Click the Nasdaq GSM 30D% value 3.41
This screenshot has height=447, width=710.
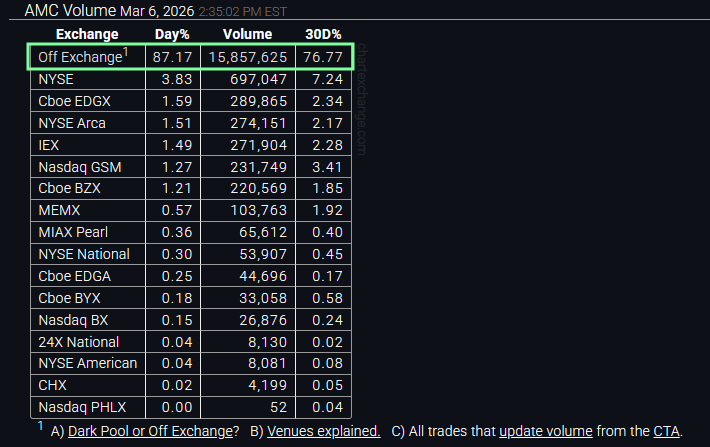[327, 167]
